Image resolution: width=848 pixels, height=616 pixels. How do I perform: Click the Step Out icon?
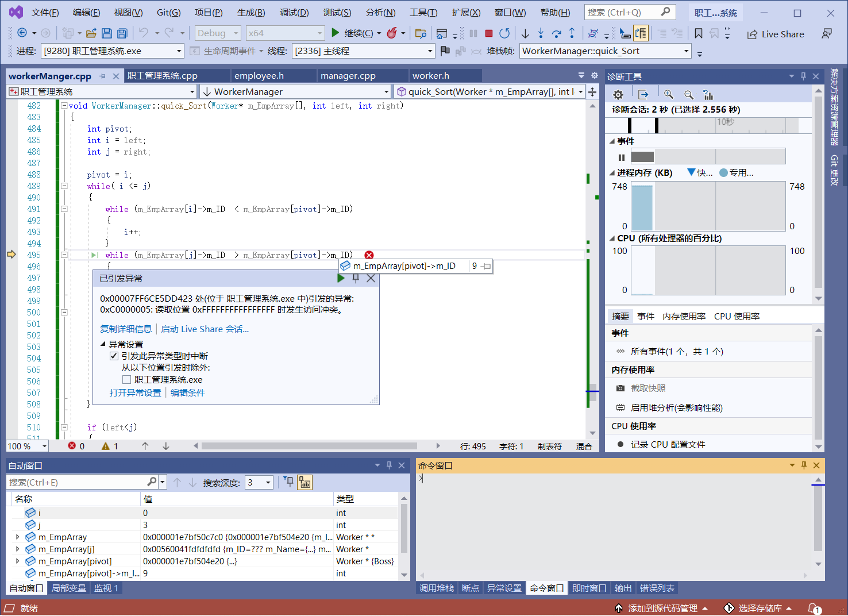coord(572,33)
